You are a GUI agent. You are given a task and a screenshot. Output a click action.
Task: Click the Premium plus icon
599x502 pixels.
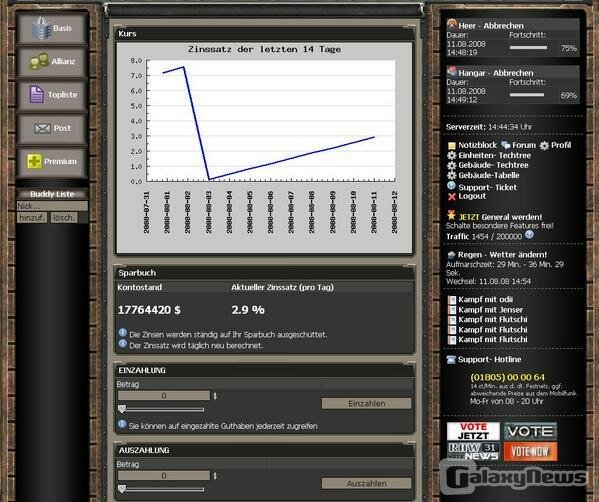click(x=34, y=161)
